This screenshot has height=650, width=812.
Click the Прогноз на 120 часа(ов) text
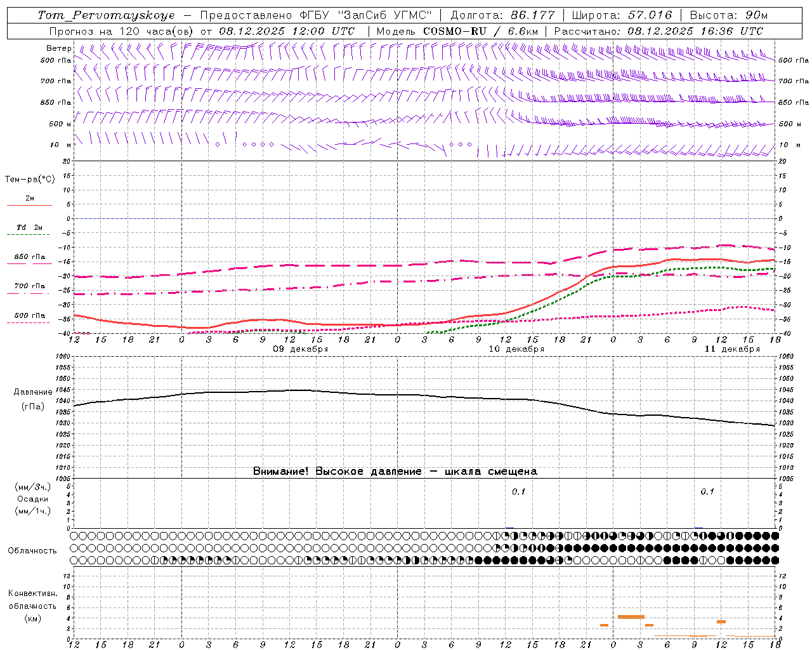click(x=121, y=31)
